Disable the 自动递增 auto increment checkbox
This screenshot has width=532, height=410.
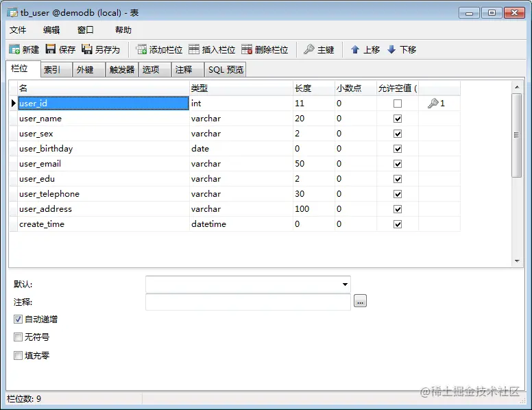[18, 319]
